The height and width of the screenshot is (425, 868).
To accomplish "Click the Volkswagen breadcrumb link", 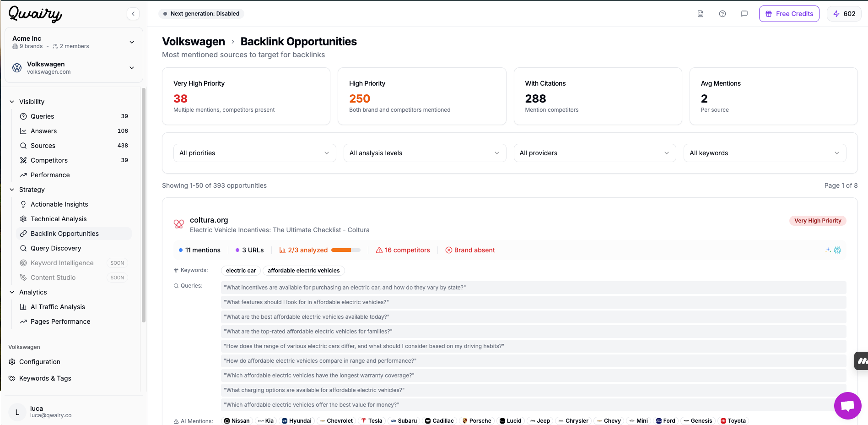I will coord(194,42).
